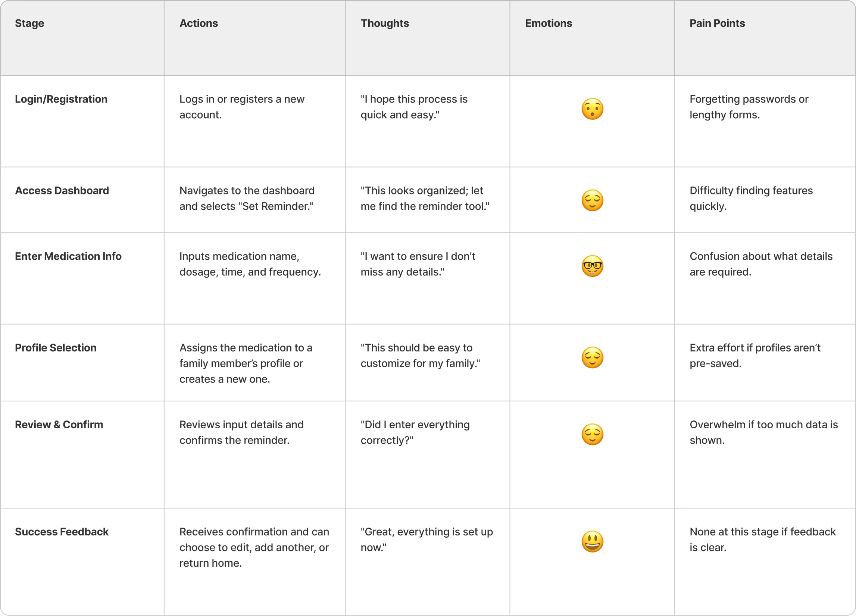Select the "Did I enter everything correctly?" thought
Screen dimensions: 856x616
tap(415, 432)
